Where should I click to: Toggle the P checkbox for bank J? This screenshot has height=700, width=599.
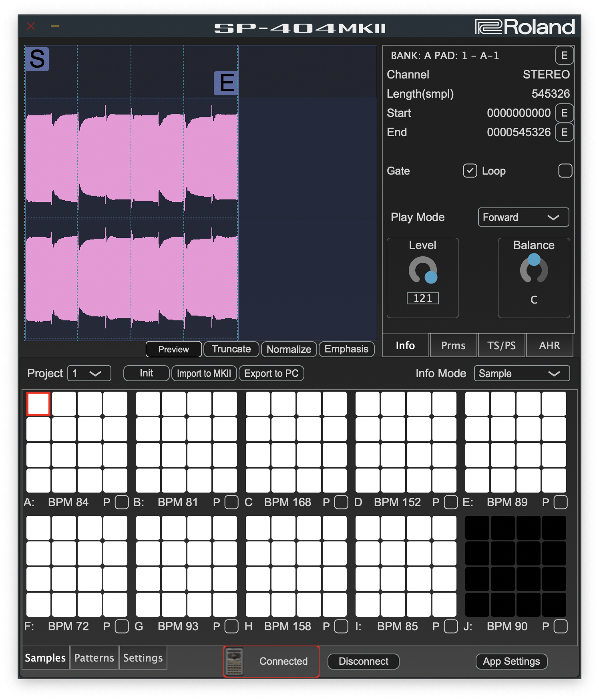561,626
